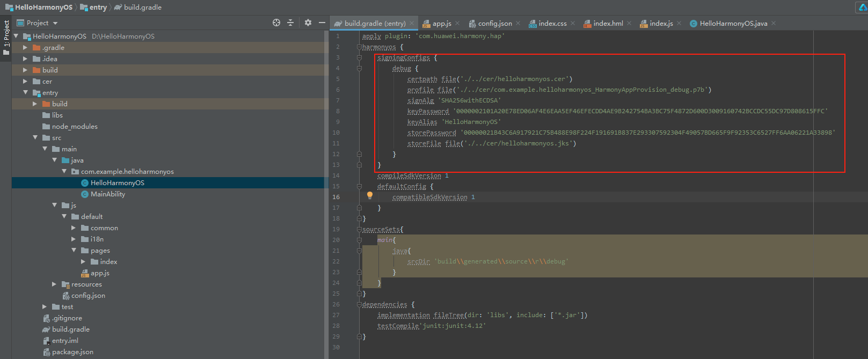The height and width of the screenshot is (359, 868).
Task: Collapse the HelloHarmonyOS project root node
Action: pyautogui.click(x=16, y=36)
